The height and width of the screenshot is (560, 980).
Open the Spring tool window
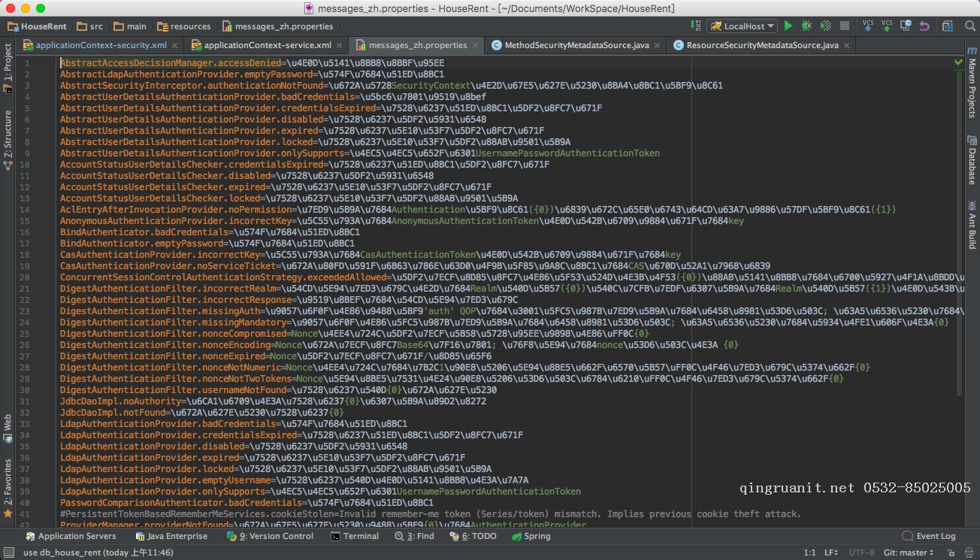tap(531, 536)
